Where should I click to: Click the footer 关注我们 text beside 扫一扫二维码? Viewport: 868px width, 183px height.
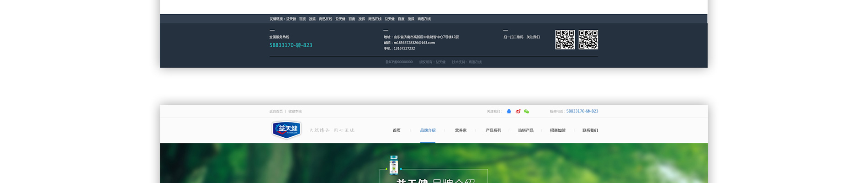tap(533, 37)
